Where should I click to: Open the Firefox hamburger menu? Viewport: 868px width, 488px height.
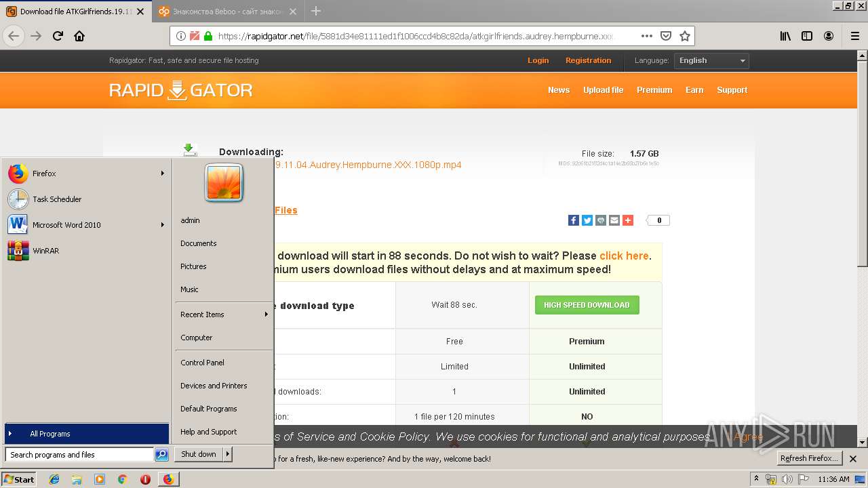pos(854,36)
